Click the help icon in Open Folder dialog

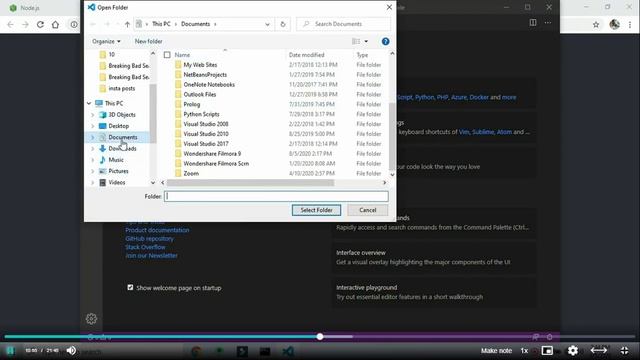tap(385, 42)
